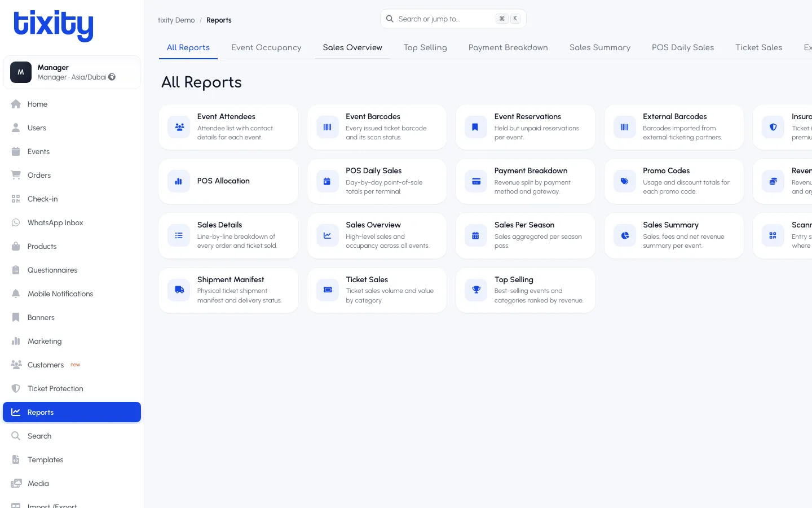Click the POS Daily Sales calendar icon

328,181
